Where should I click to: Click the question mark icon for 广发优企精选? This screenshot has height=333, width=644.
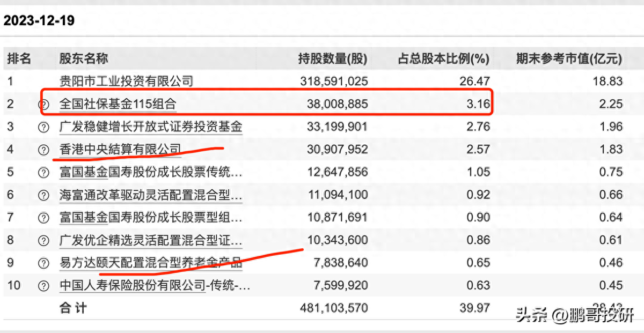click(43, 240)
